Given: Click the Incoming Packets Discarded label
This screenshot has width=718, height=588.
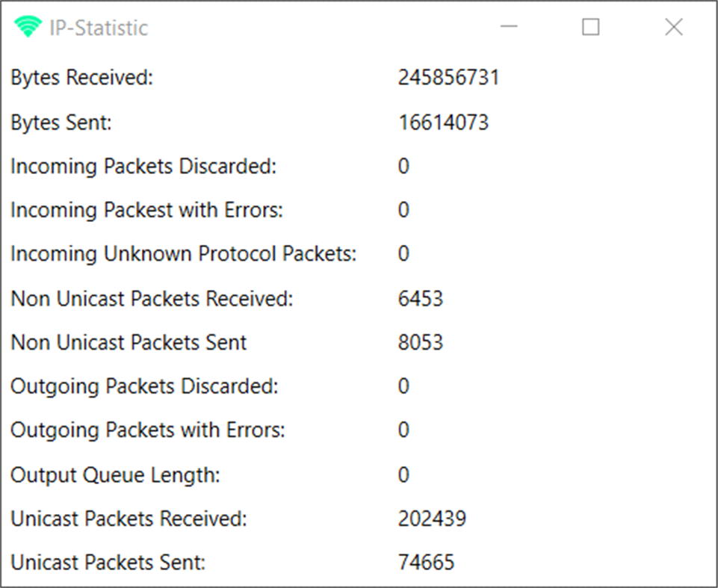Looking at the screenshot, I should coord(143,167).
